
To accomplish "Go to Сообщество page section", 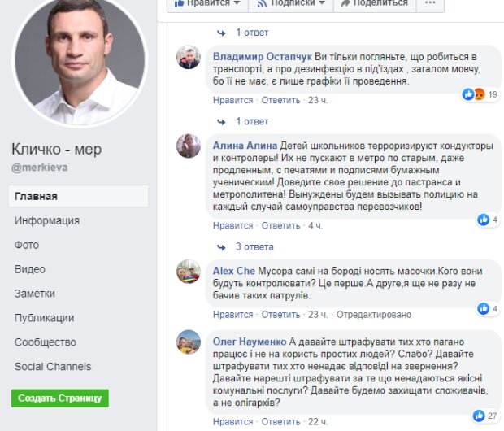I will click(46, 342).
